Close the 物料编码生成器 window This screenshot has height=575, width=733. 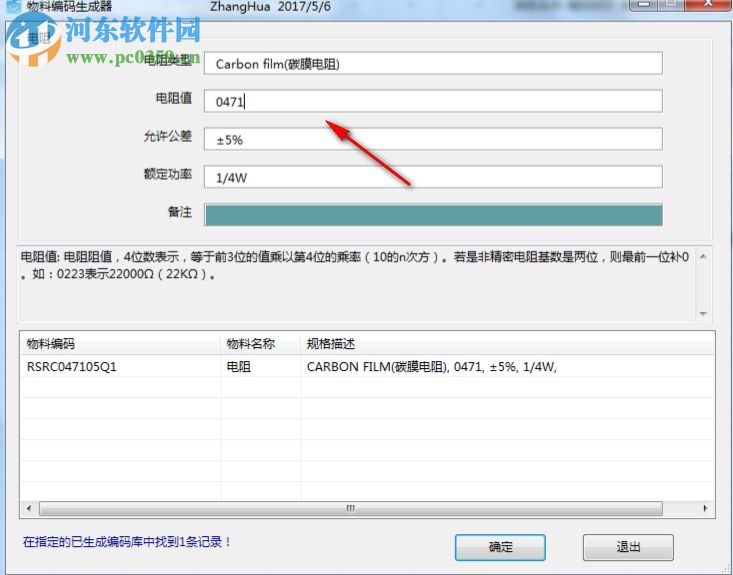click(x=708, y=5)
